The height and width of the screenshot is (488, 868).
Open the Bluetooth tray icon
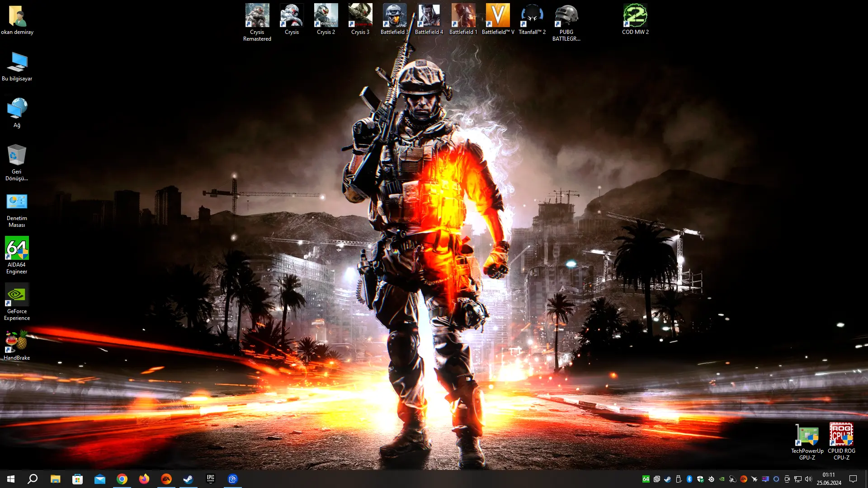[x=689, y=479]
